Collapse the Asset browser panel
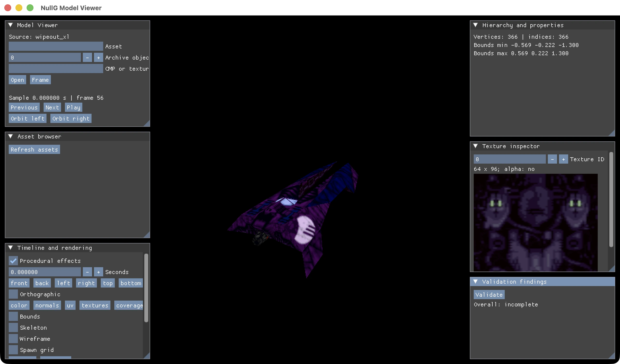The width and height of the screenshot is (620, 364). point(11,136)
